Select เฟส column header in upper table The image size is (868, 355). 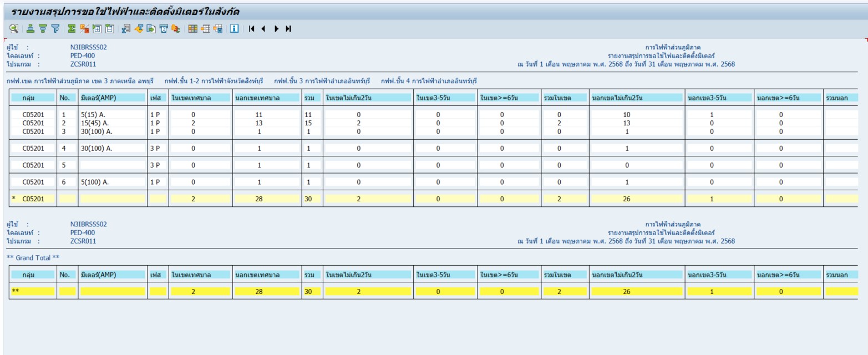click(x=158, y=97)
